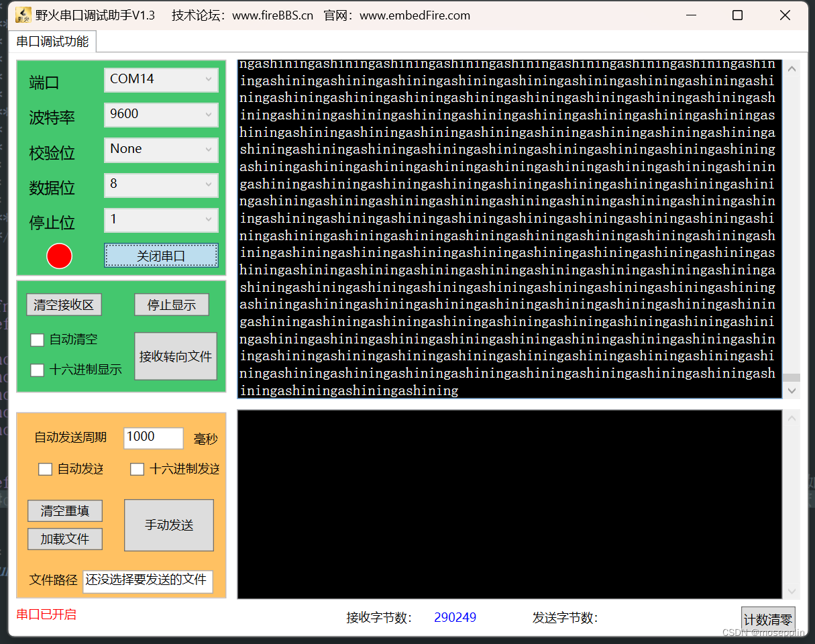Screen dimensions: 815x644
Task: Open the 校验位 None dropdown
Action: tap(161, 150)
